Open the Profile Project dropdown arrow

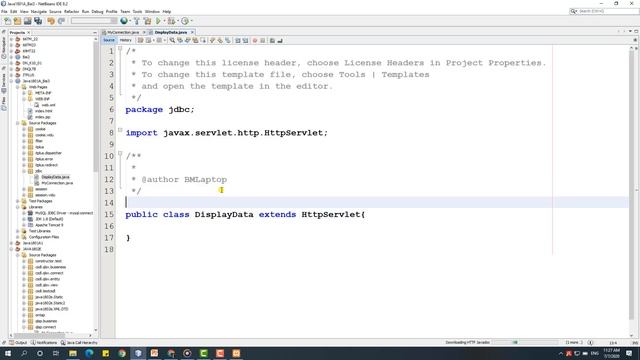(x=191, y=21)
